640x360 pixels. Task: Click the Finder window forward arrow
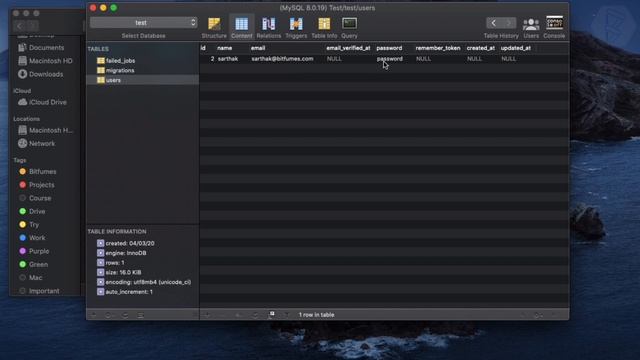click(32, 26)
